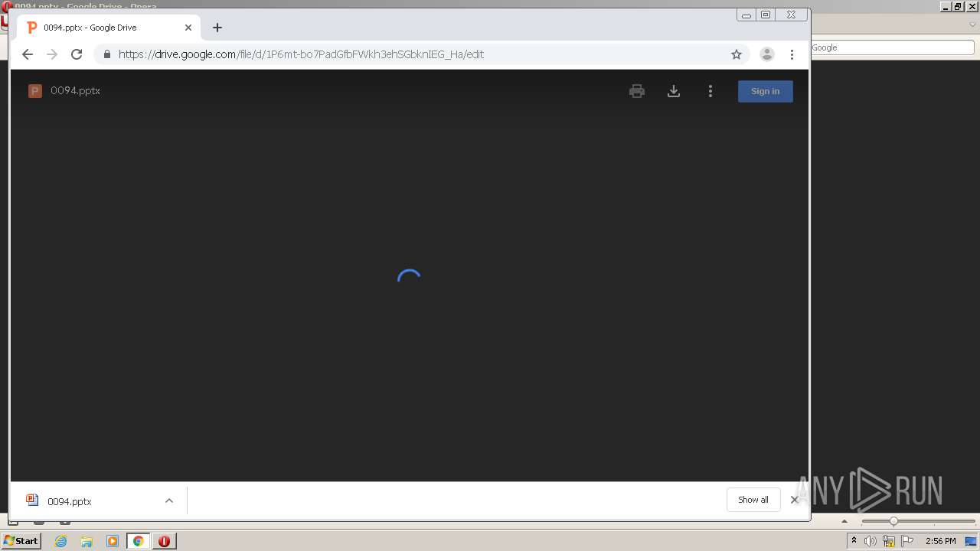Open network status tray icon
This screenshot has height=551, width=980.
(x=889, y=541)
